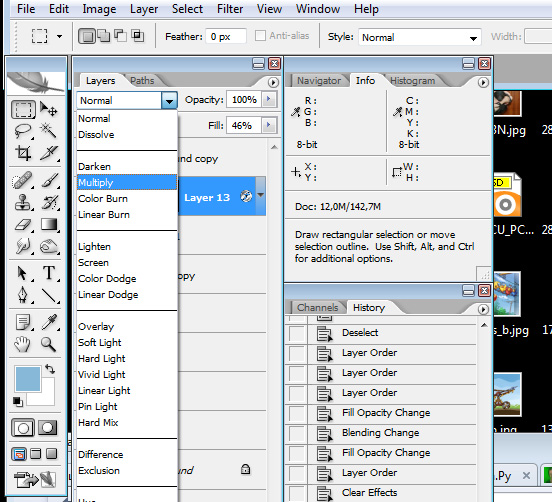Select the Crop tool

click(x=23, y=153)
